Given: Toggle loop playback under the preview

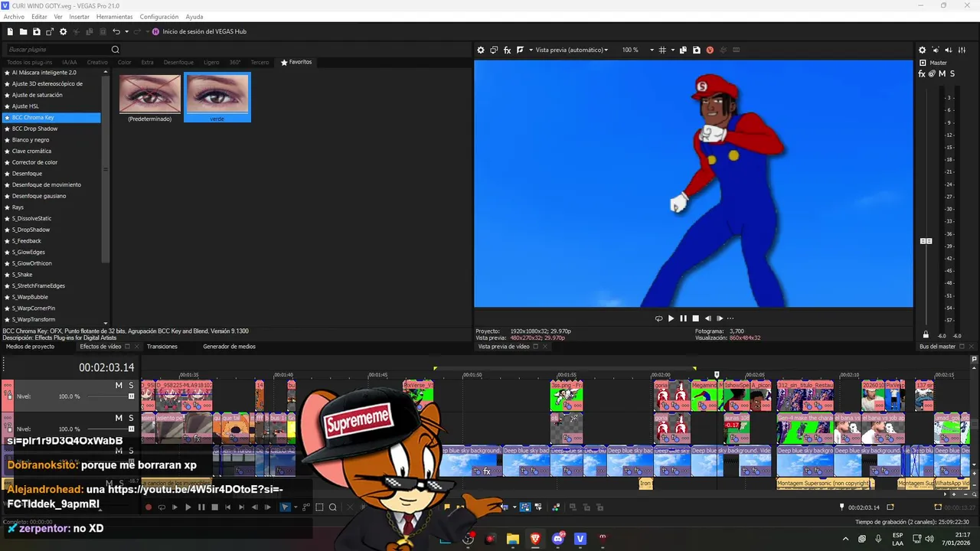Looking at the screenshot, I should (x=658, y=318).
